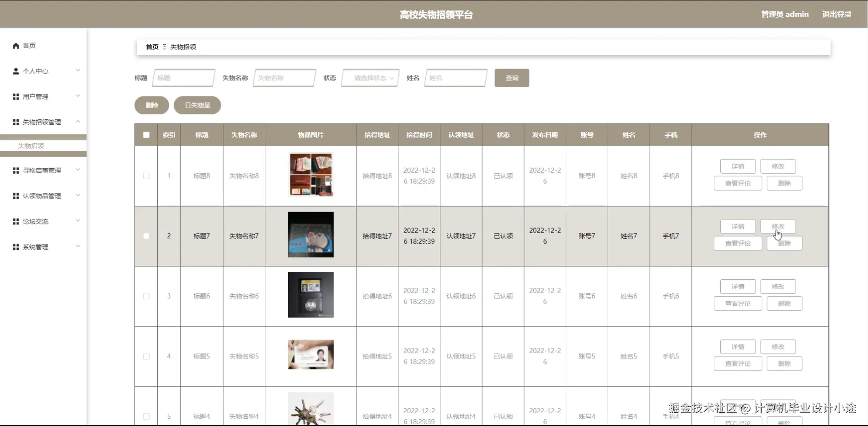Open the 用户管理 sidebar menu
Viewport: 868px width, 426px height.
[43, 97]
